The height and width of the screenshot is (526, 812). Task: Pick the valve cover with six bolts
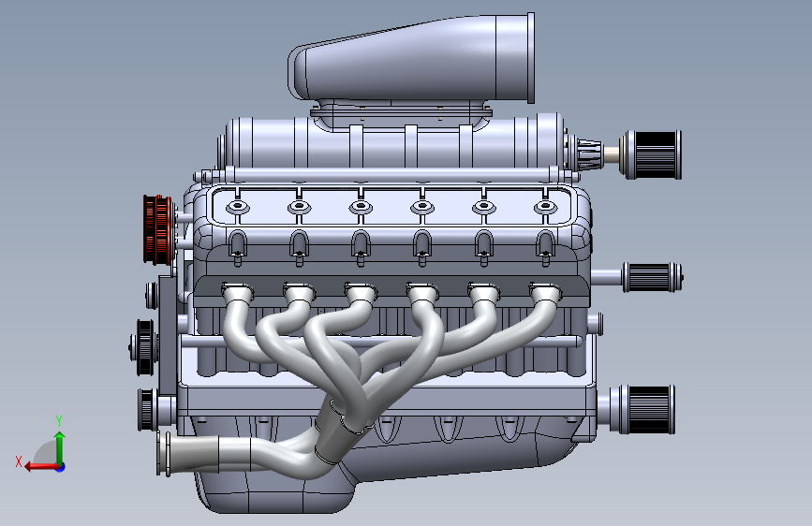[x=392, y=207]
